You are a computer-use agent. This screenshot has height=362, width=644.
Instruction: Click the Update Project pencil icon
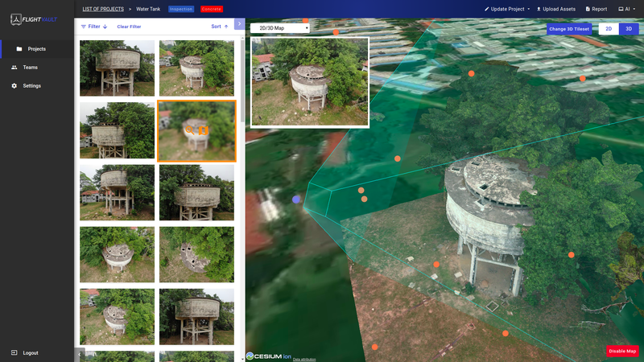[x=487, y=9]
